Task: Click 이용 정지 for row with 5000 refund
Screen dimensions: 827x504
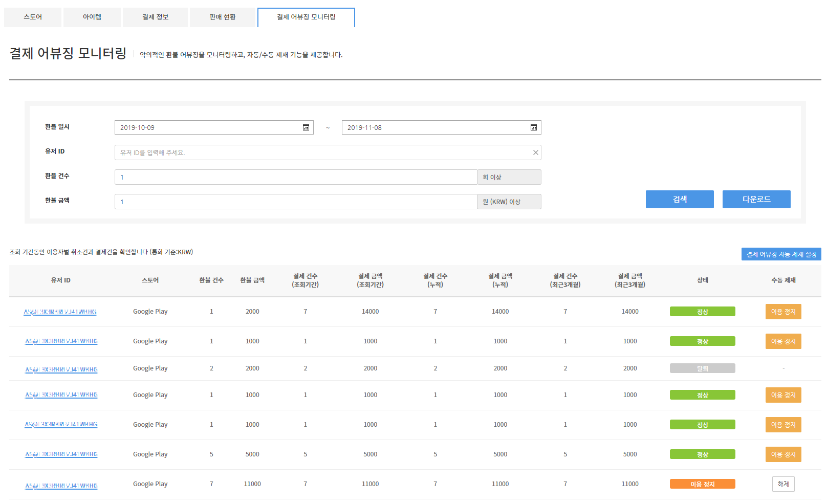Action: (784, 454)
